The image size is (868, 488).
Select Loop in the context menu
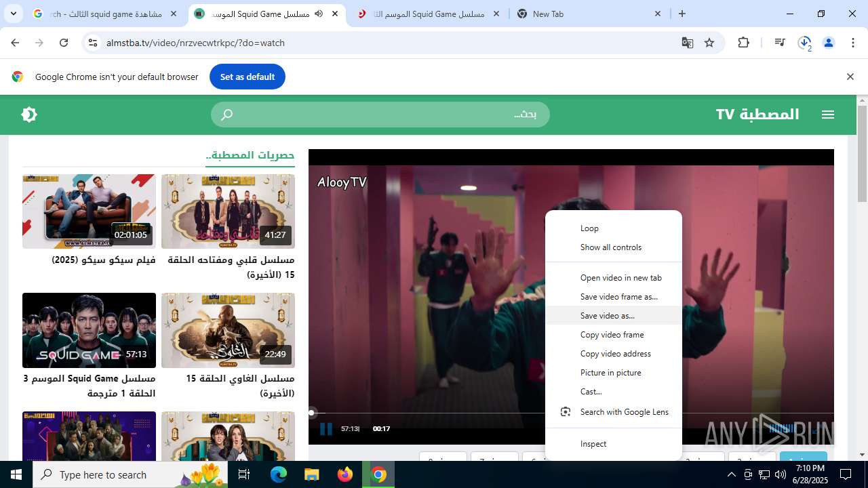[x=614, y=228]
